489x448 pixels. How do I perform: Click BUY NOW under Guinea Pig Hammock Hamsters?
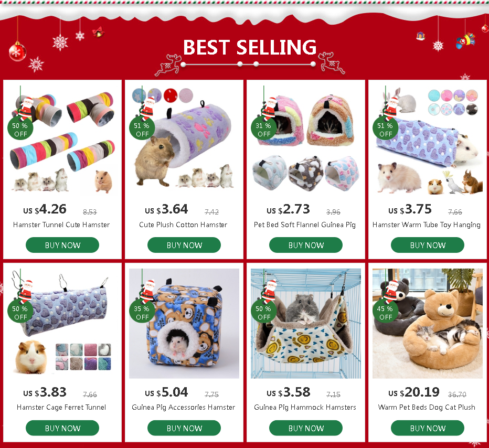(x=305, y=428)
